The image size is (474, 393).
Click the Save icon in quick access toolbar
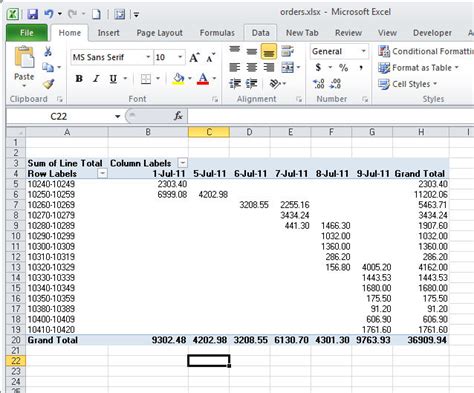33,14
